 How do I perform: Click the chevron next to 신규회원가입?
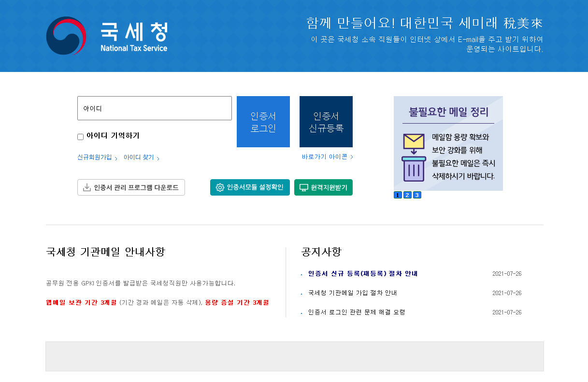pyautogui.click(x=116, y=157)
